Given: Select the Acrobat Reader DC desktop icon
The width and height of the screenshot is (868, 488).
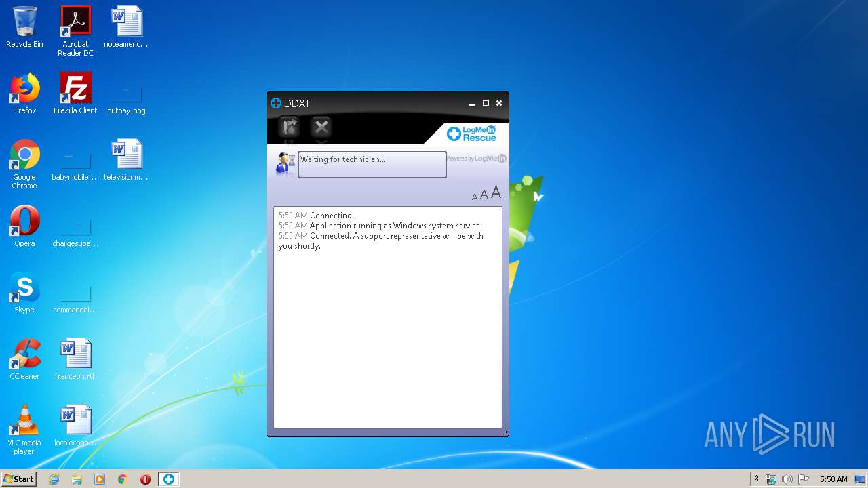Looking at the screenshot, I should pos(75,31).
